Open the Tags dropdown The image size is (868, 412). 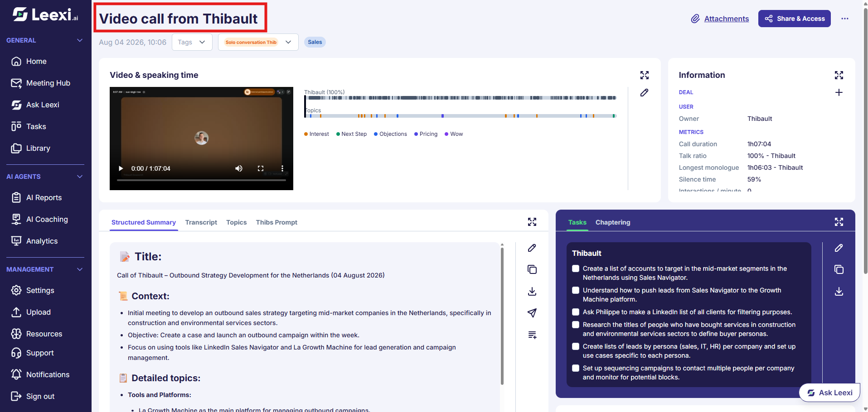coord(192,42)
